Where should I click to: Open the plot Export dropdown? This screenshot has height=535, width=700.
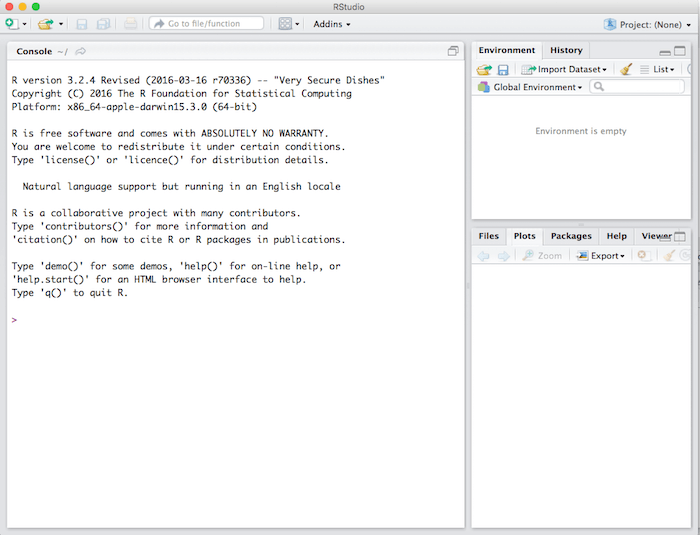tap(600, 255)
